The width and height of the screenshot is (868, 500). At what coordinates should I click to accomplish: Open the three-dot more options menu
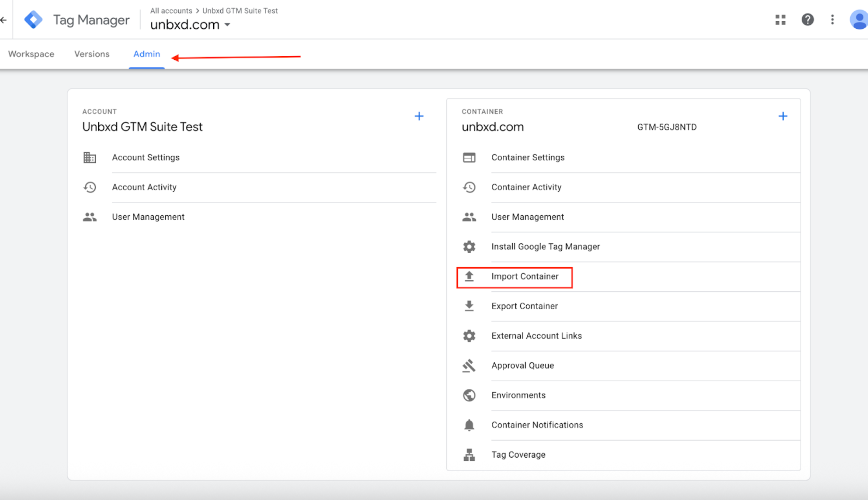pos(832,20)
